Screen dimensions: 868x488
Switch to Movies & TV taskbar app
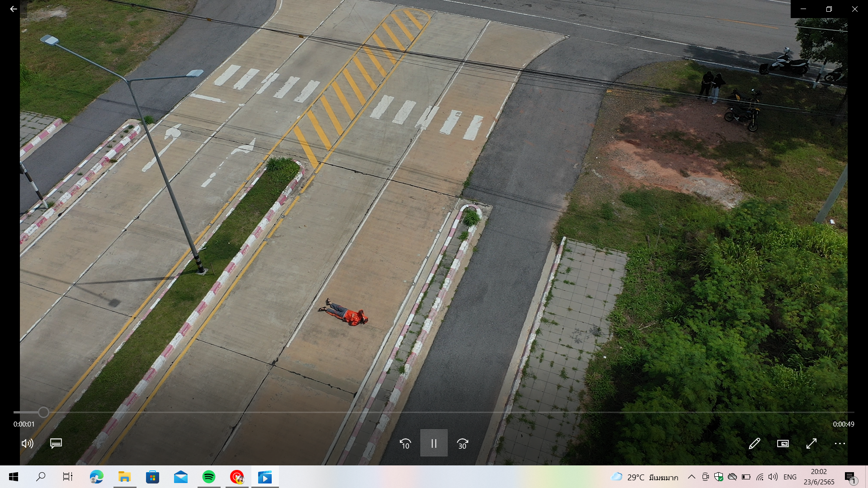coord(265,477)
